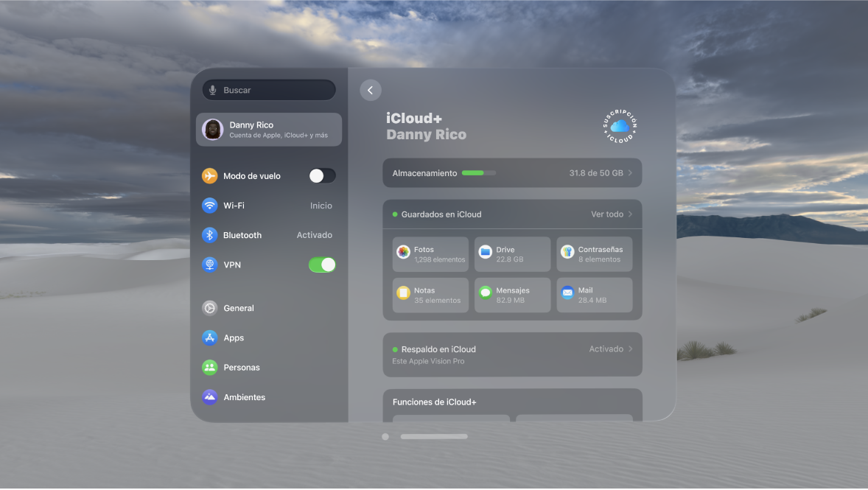
Task: Click the yellow Notas icon
Action: [x=403, y=293]
